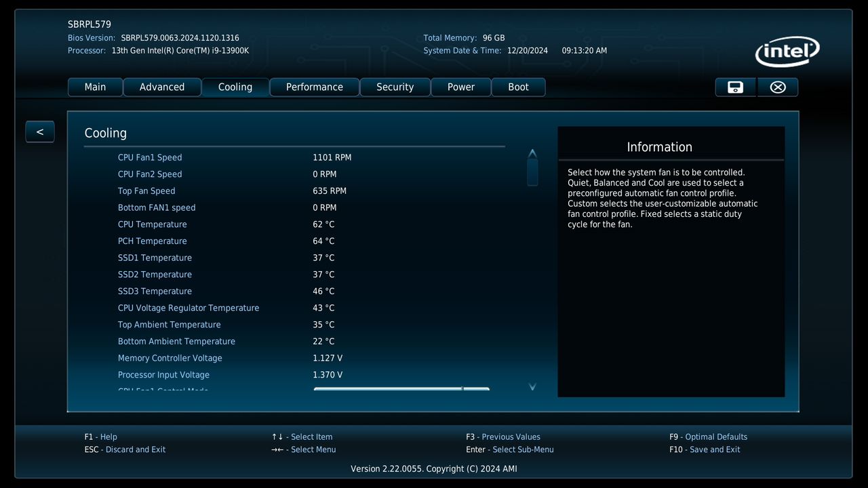Click the save disk icon button
The width and height of the screenshot is (868, 488).
pyautogui.click(x=735, y=87)
